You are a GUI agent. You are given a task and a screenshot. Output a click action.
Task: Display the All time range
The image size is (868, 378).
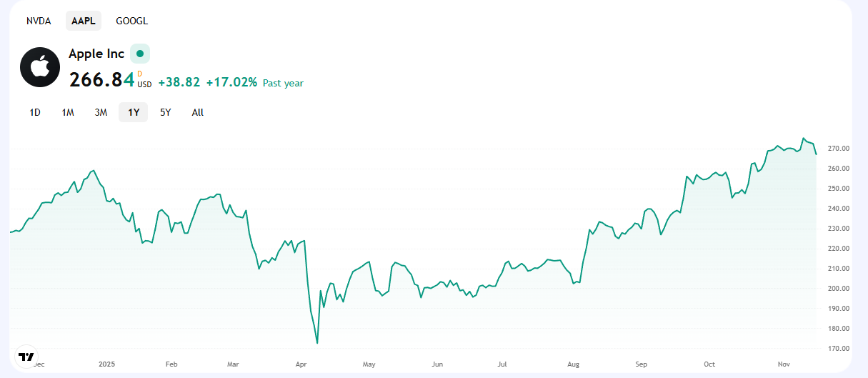(x=198, y=112)
